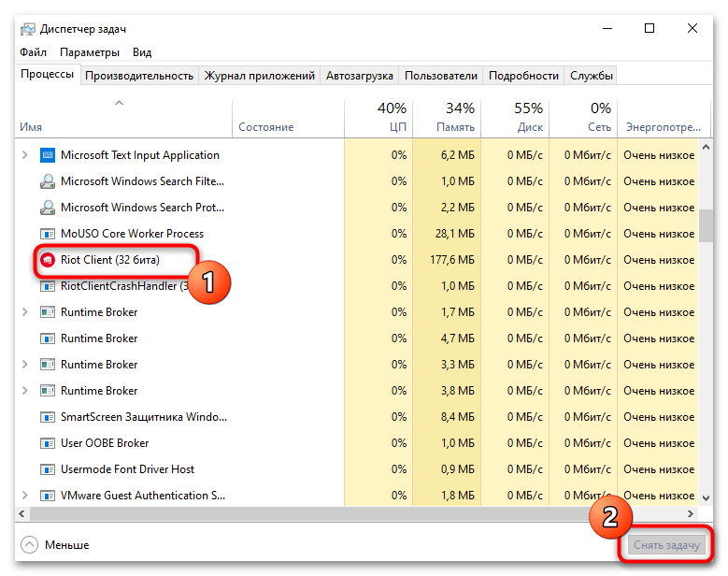Screen dimensions: 728x576
Task: Click the 0,9 МБ memory value
Action: [x=458, y=469]
